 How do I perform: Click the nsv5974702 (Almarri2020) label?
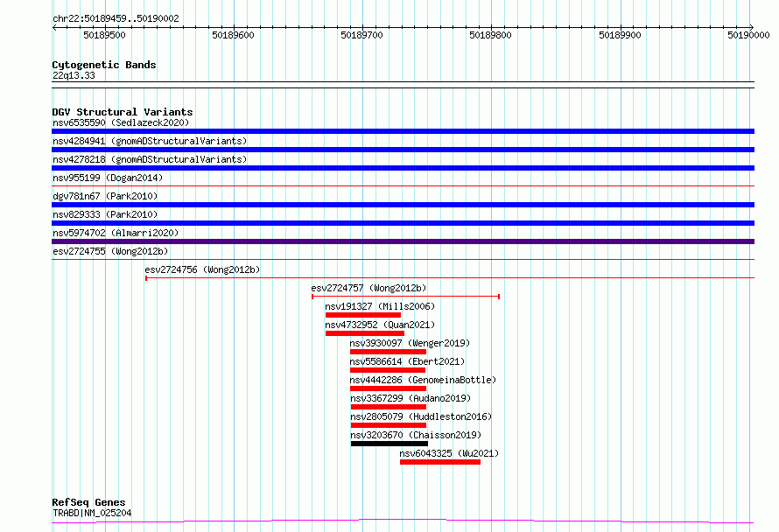pos(116,233)
